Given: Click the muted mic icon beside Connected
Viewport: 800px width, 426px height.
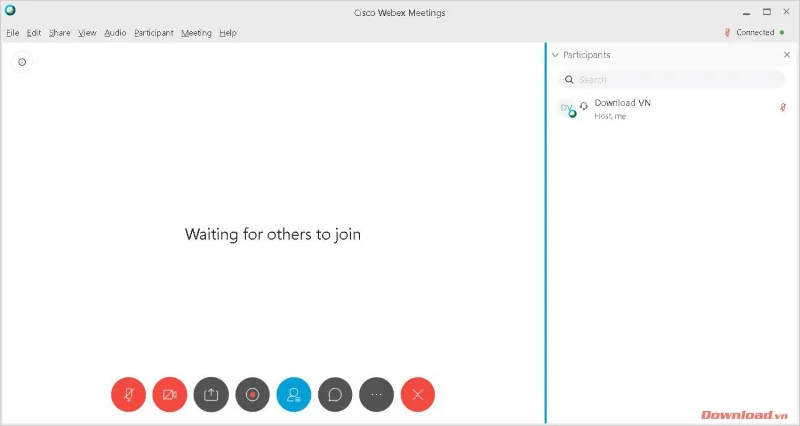Looking at the screenshot, I should pyautogui.click(x=728, y=33).
